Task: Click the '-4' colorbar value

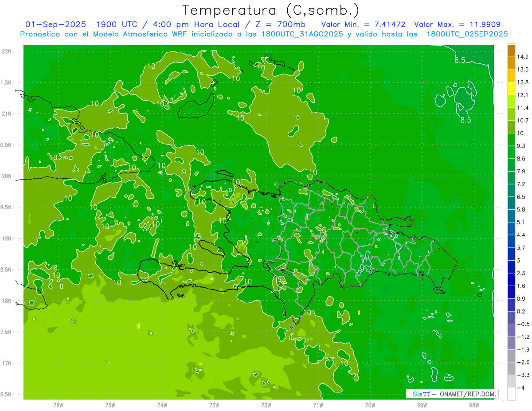Action: point(521,388)
